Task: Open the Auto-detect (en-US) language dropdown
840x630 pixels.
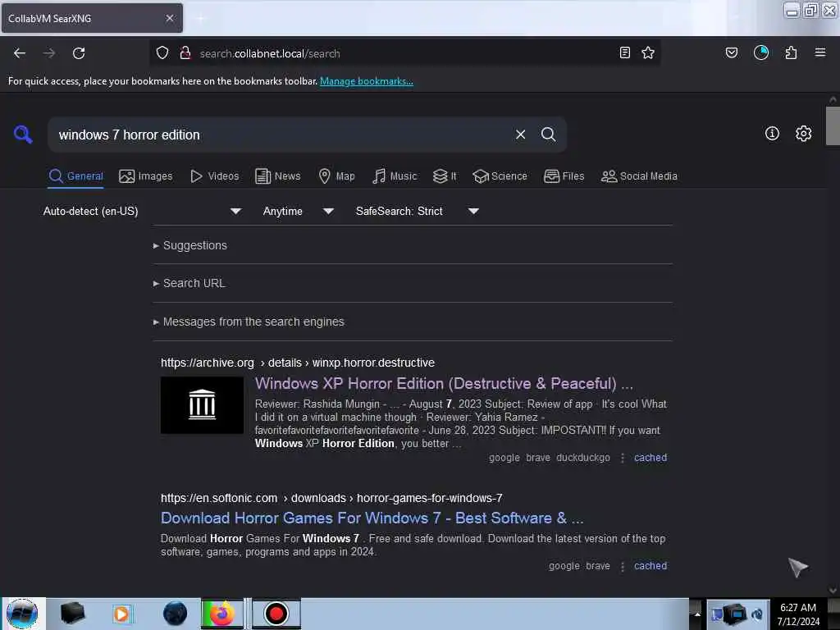Action: 143,211
